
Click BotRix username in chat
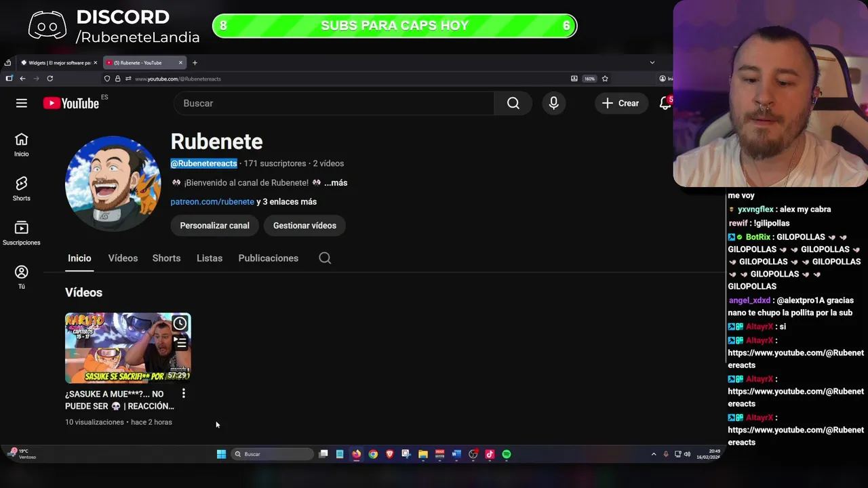757,237
